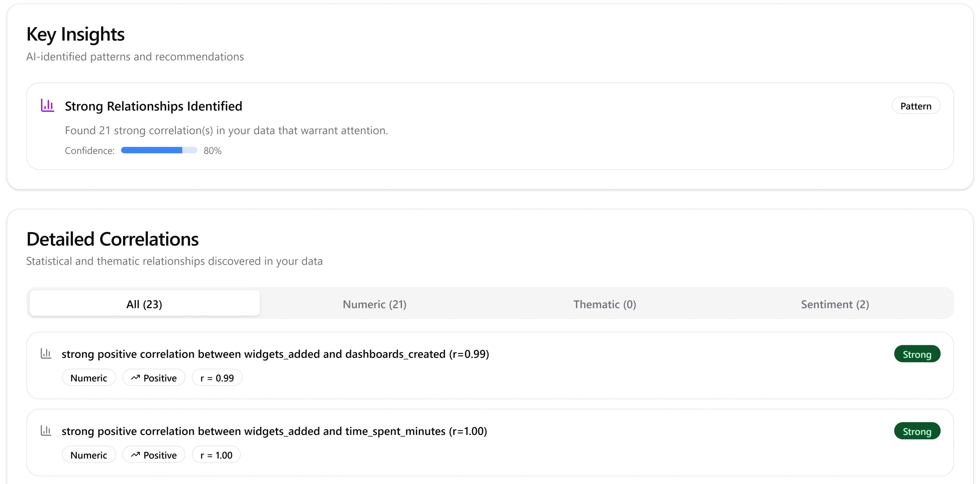This screenshot has width=980, height=484.
Task: Click Strong badge on dashboards_created correlation
Action: [917, 354]
